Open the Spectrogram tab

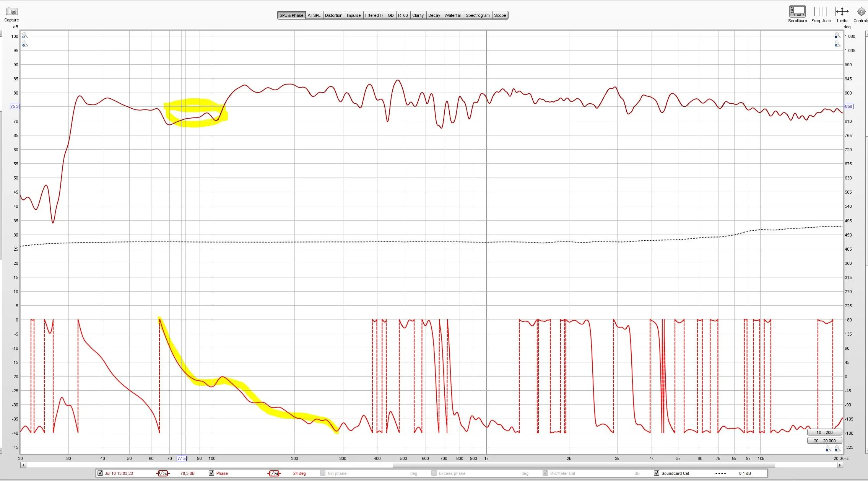(x=478, y=15)
